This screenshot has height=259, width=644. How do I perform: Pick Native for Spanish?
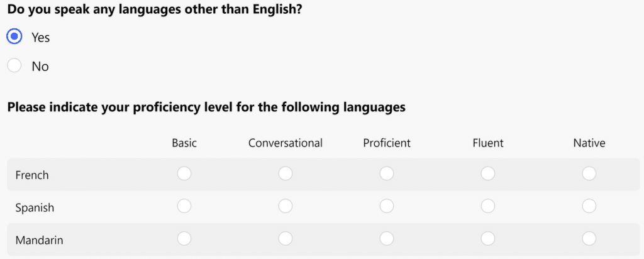pos(589,206)
